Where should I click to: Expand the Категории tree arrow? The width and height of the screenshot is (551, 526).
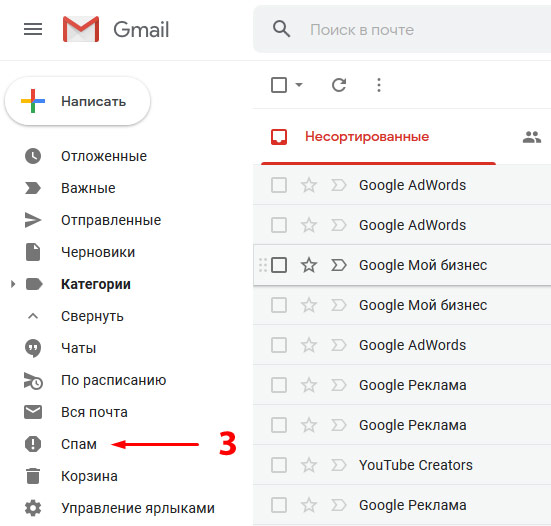pos(13,284)
